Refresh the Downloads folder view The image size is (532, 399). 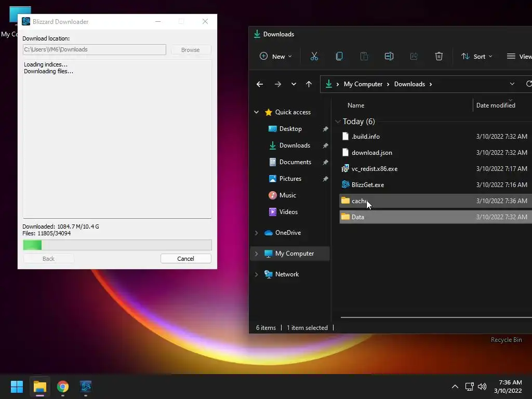click(x=528, y=84)
